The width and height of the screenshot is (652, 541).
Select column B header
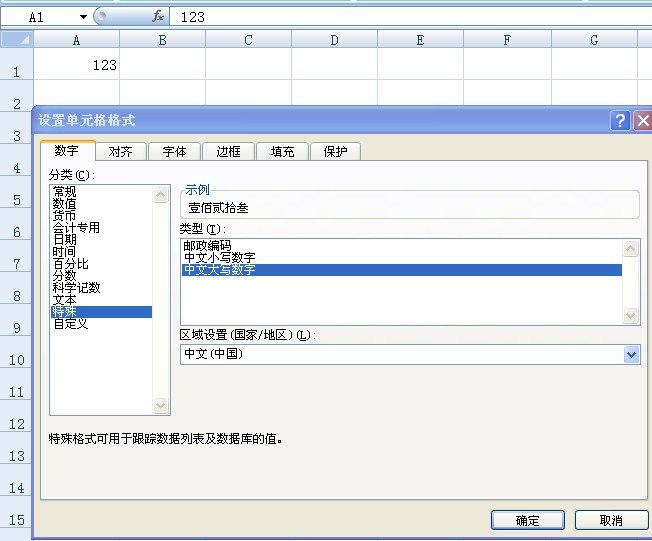[x=162, y=40]
